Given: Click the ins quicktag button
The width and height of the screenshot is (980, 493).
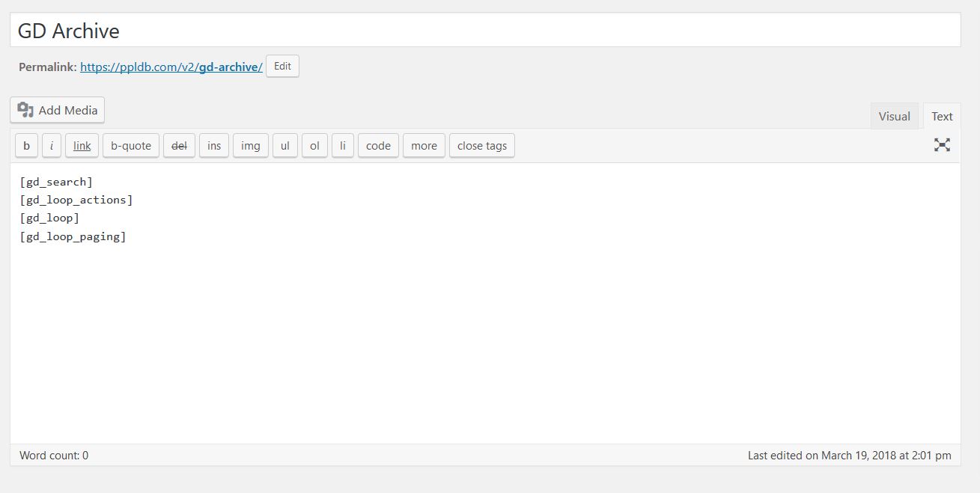Looking at the screenshot, I should click(214, 146).
